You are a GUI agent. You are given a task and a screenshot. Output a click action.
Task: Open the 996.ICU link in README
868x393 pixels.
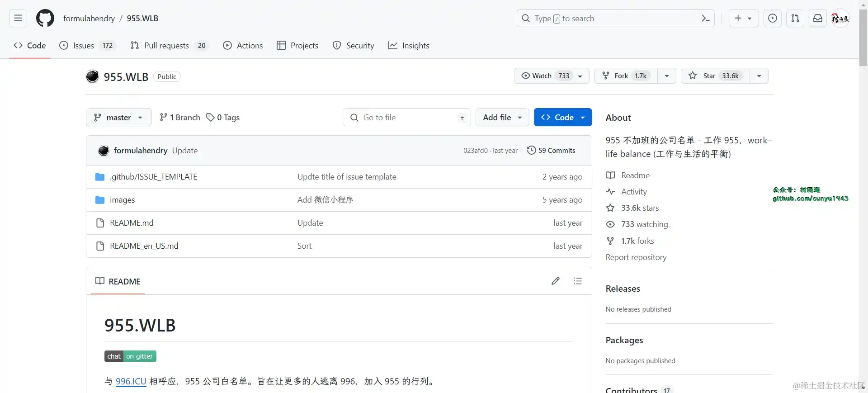pyautogui.click(x=131, y=381)
